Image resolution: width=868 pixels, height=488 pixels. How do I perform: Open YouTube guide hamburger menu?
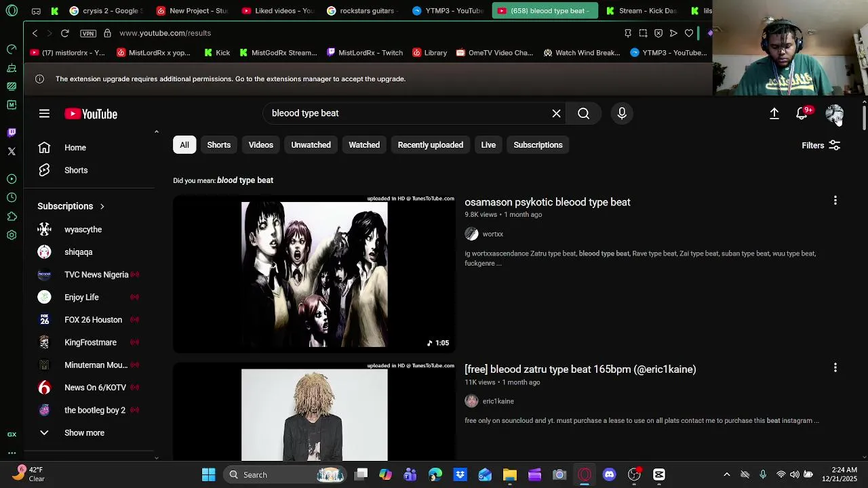44,114
